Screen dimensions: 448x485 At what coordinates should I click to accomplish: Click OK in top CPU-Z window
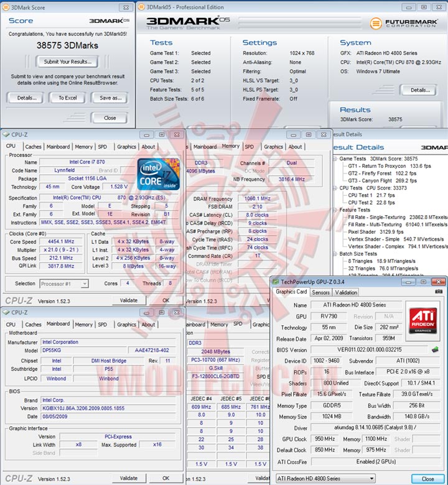pyautogui.click(x=166, y=300)
